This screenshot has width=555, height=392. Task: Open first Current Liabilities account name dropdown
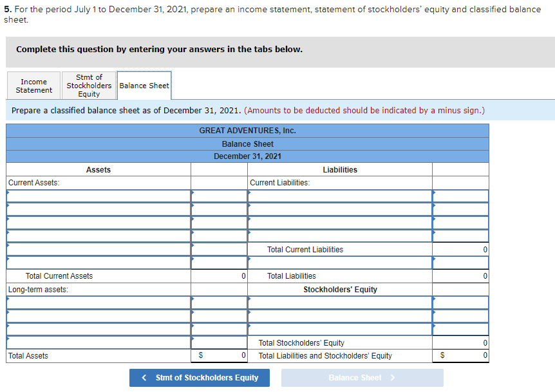(x=340, y=196)
